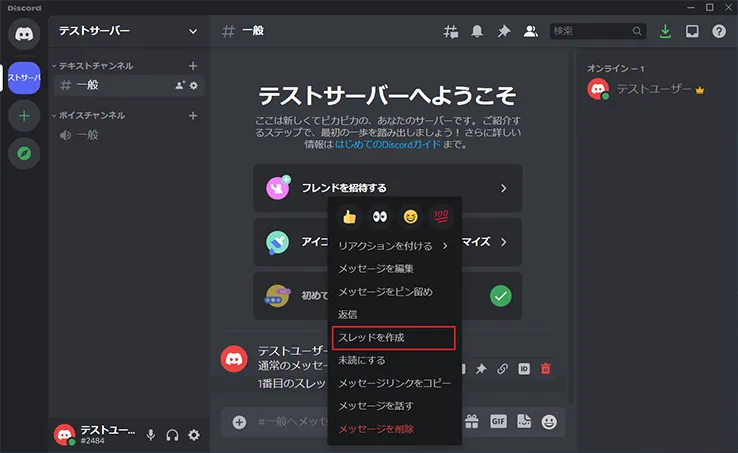Open Explore public servers compass icon
Screen dimensions: 738x453
[x=24, y=153]
